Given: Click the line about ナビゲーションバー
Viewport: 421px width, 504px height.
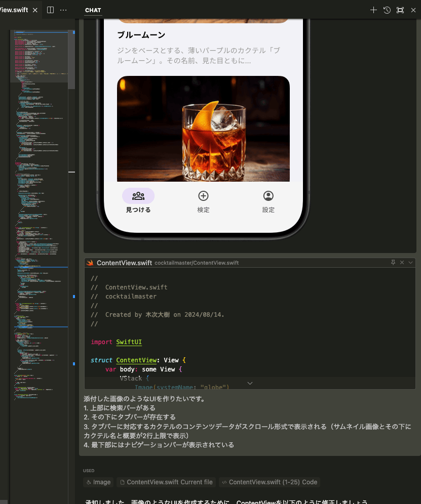Looking at the screenshot, I should click(159, 445).
